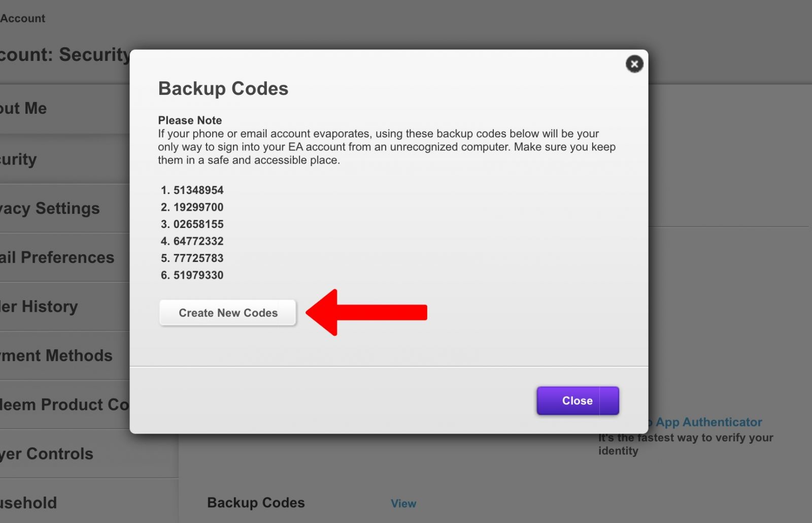Open the Email Preferences section
This screenshot has height=523, width=812.
click(x=57, y=257)
